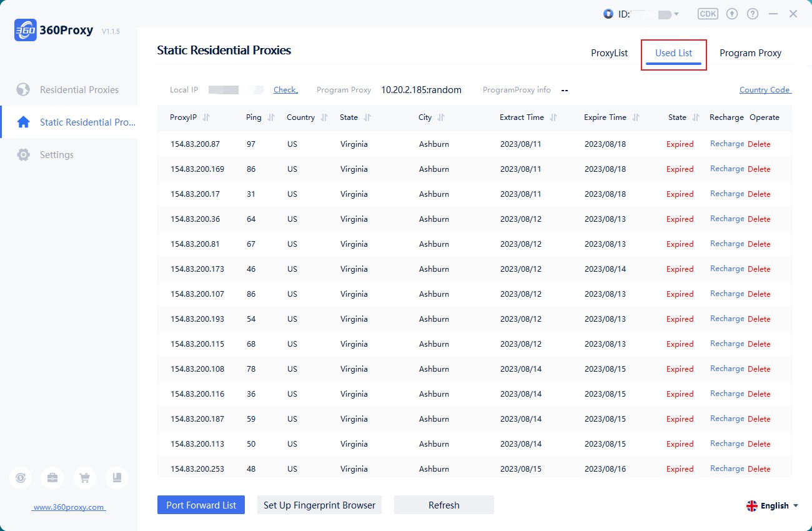This screenshot has width=812, height=531.
Task: Click the Static Residential home icon
Action: tap(23, 122)
